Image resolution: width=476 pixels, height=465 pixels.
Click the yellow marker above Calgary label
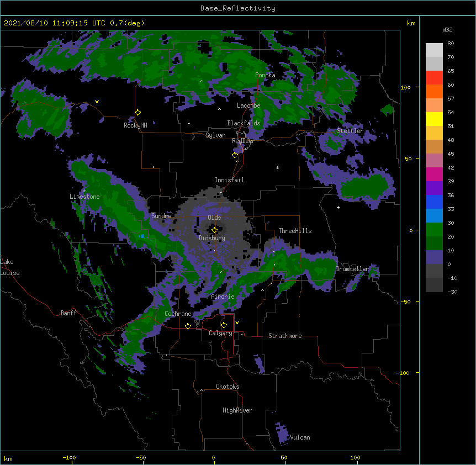pos(224,325)
